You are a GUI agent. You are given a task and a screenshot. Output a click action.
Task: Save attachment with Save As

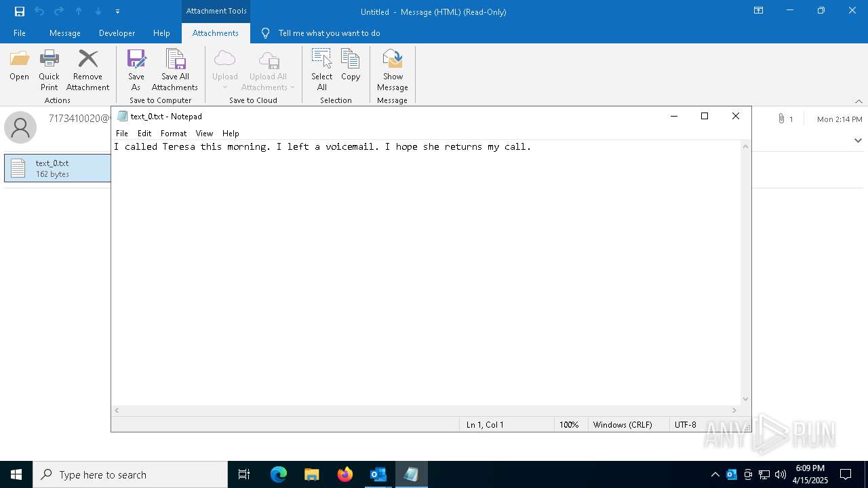[136, 70]
